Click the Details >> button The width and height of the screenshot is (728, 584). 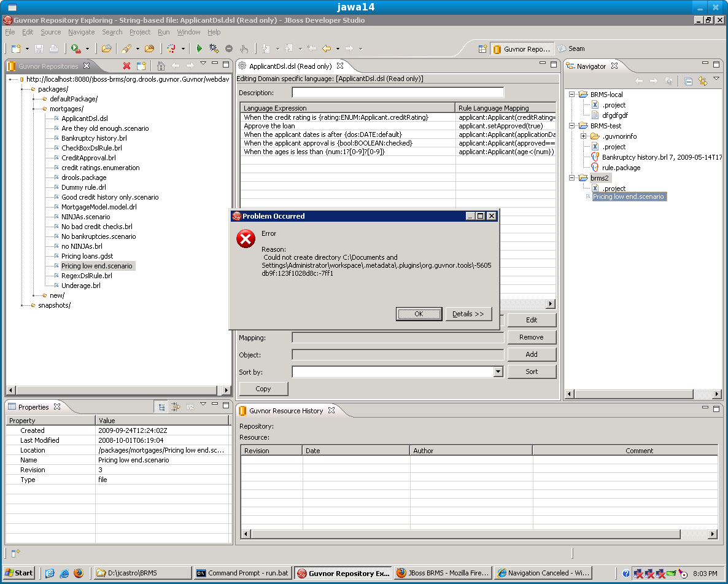click(x=468, y=314)
